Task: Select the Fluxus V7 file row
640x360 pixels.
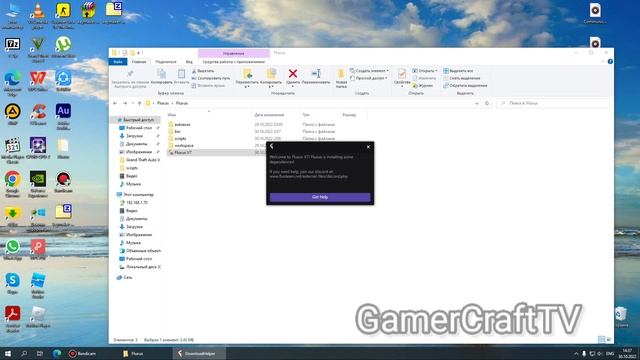Action: click(x=216, y=152)
